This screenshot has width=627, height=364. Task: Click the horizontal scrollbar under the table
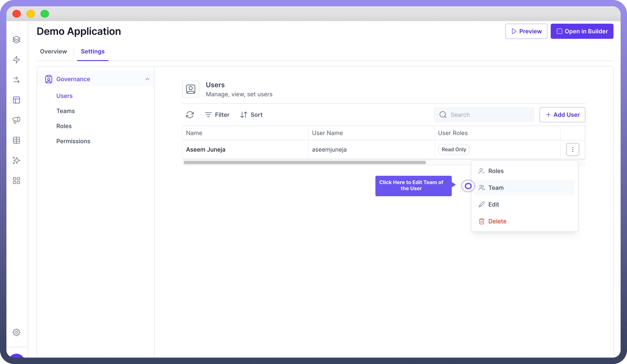tap(305, 163)
